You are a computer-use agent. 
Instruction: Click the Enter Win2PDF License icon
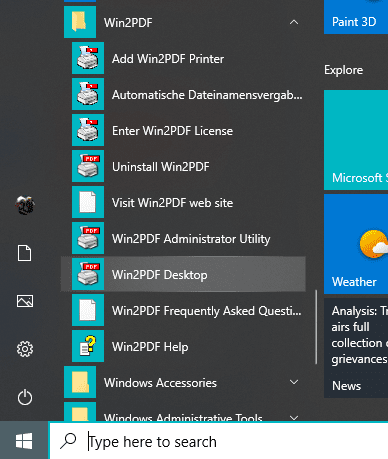pos(88,130)
